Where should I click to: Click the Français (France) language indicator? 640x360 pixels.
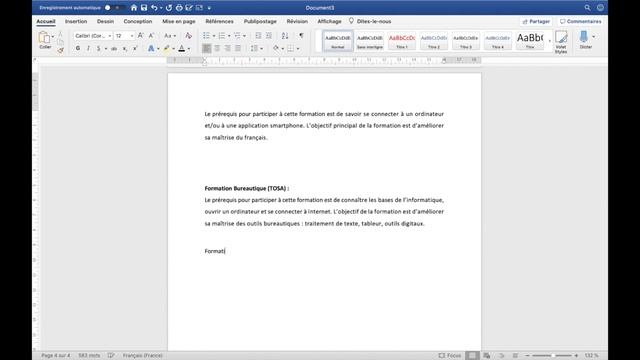coord(142,356)
